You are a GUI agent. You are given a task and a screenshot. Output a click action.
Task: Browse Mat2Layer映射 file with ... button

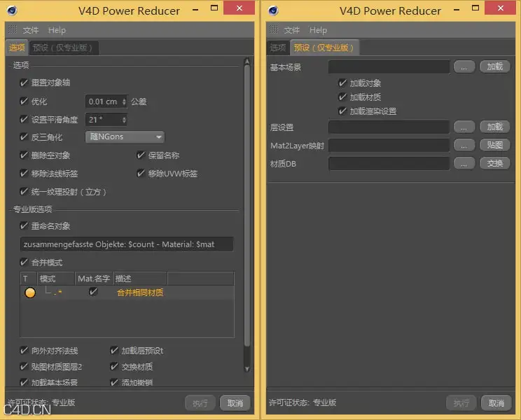tap(464, 146)
